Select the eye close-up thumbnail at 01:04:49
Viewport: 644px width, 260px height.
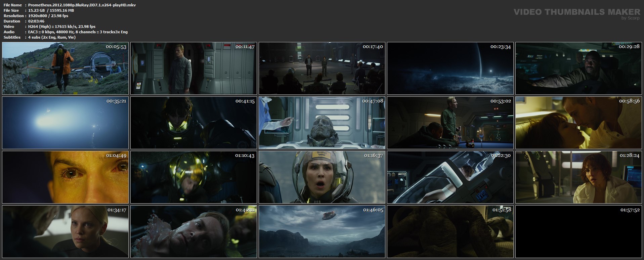pyautogui.click(x=65, y=177)
